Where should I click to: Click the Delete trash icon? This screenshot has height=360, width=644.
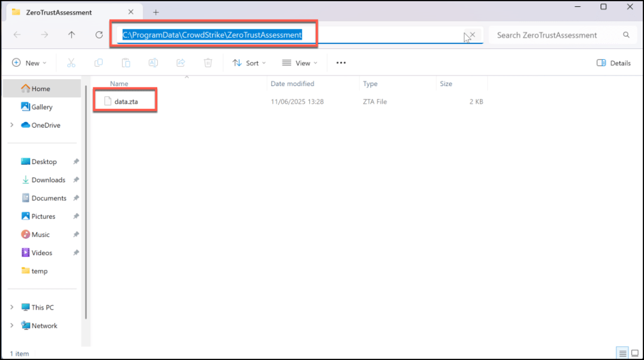pyautogui.click(x=208, y=63)
